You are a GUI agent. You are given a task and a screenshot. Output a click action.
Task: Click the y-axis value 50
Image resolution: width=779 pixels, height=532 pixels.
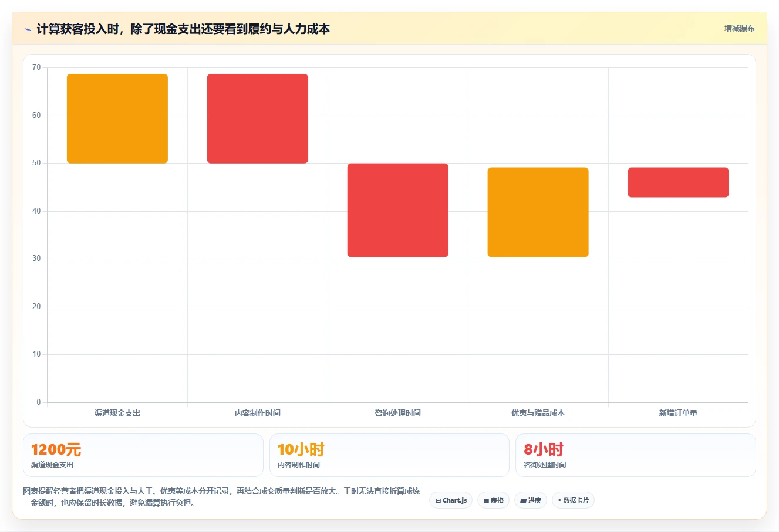(36, 163)
